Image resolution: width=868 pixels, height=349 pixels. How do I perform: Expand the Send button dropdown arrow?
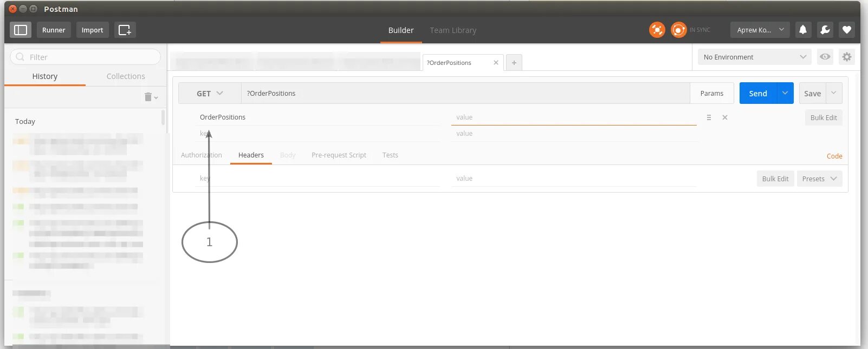[x=785, y=93]
